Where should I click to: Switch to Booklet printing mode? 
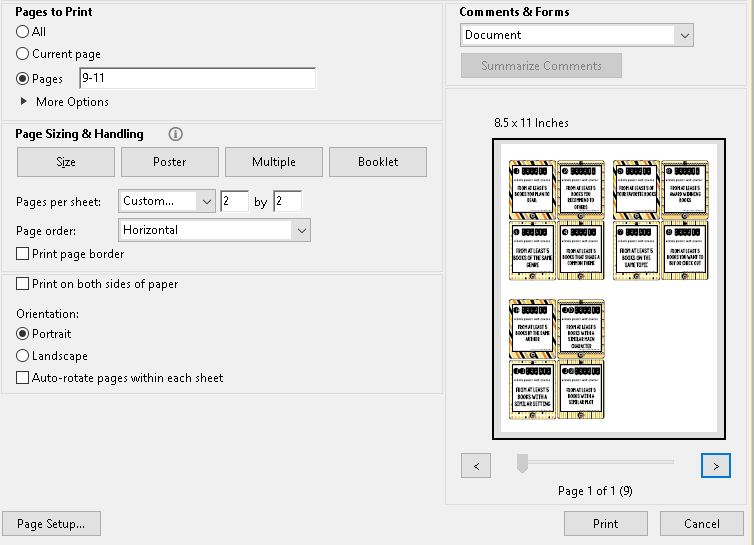378,162
